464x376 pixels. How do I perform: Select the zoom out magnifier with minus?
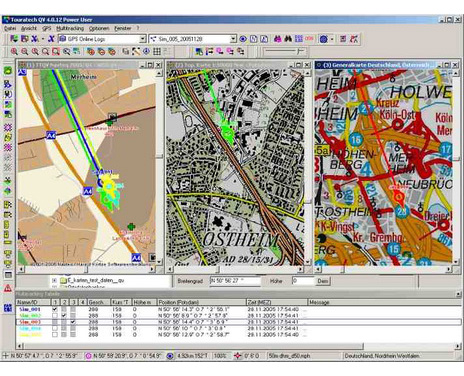coord(24,51)
